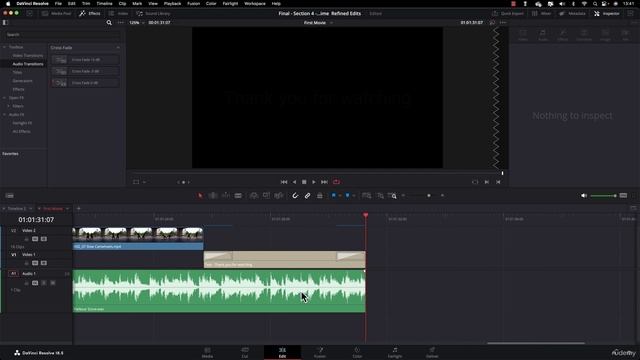Screen dimensions: 640x360
Task: Select Audio Transitions in Toolbox
Action: point(28,64)
